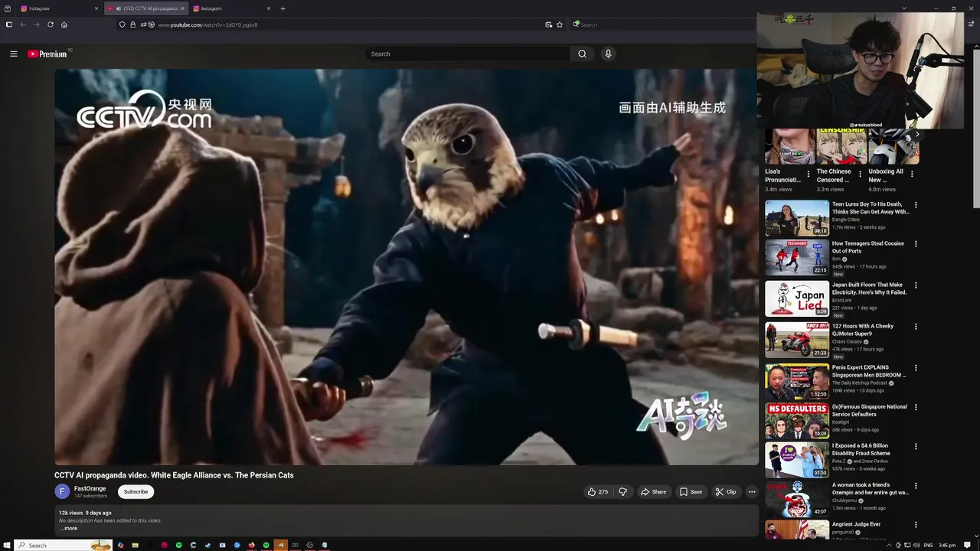
Task: Open options for Penis Expert EXPLAINS video
Action: click(915, 368)
